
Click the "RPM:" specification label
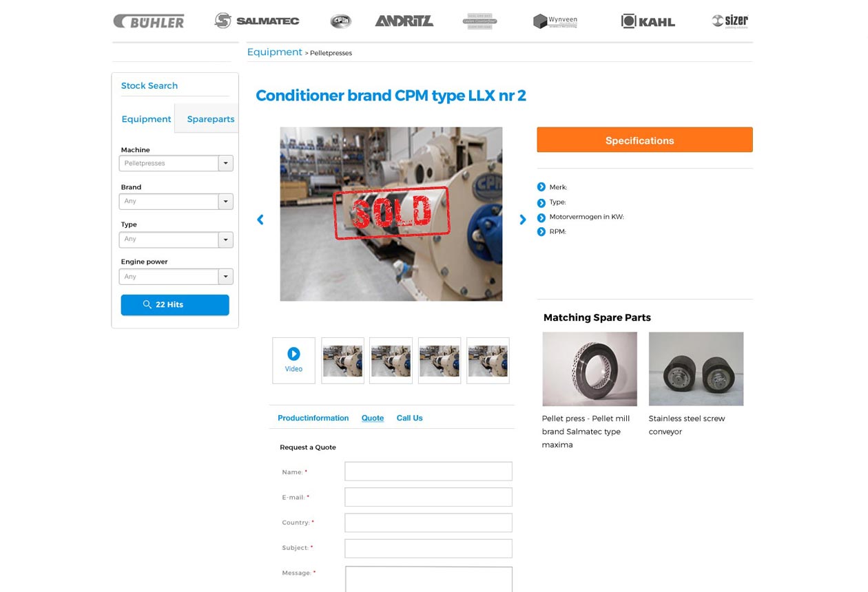557,232
